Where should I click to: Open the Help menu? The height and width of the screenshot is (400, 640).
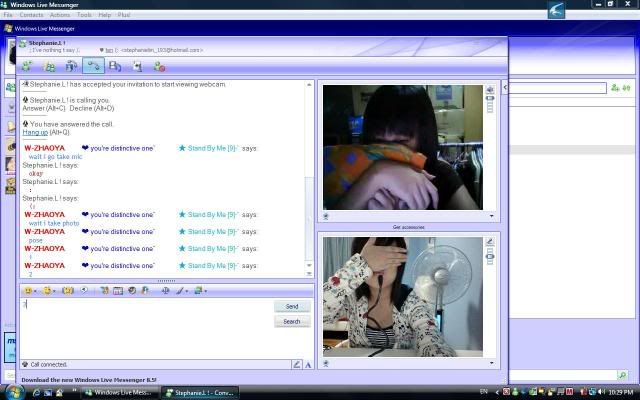104,15
